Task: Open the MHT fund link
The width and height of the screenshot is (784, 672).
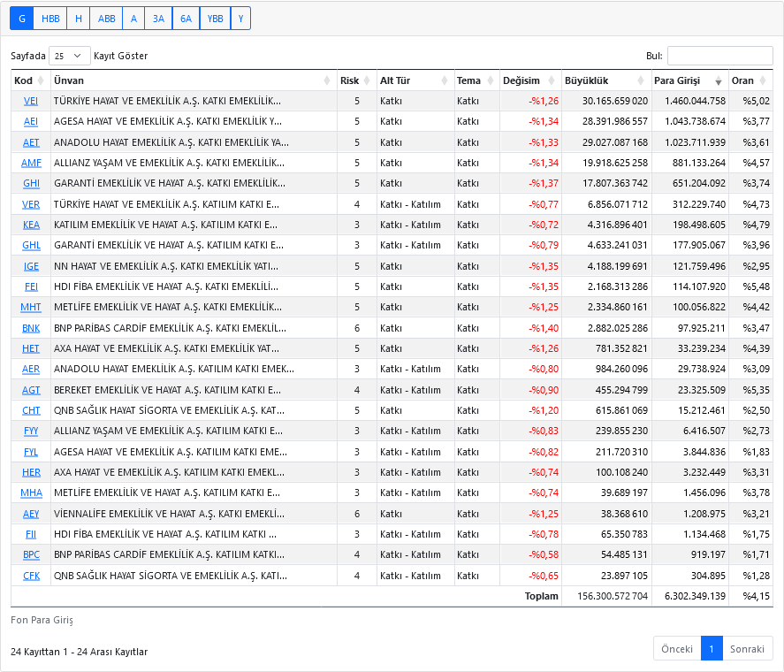Action: point(31,308)
